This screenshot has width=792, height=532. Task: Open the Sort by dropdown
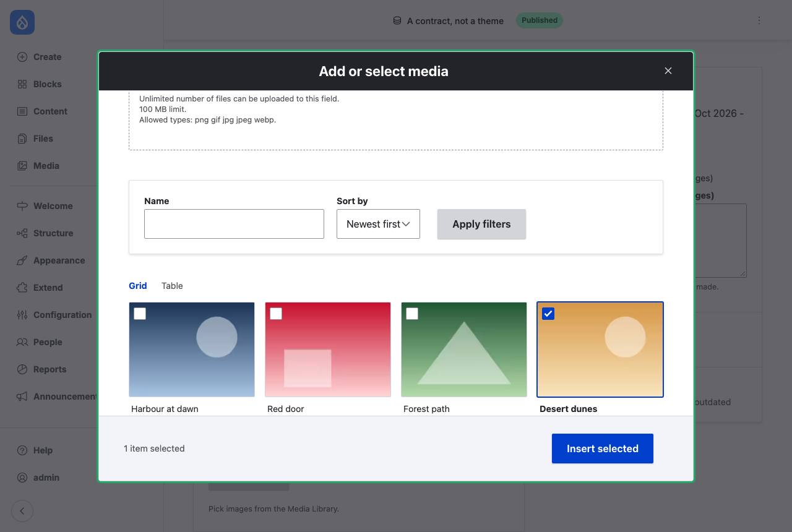click(x=378, y=224)
